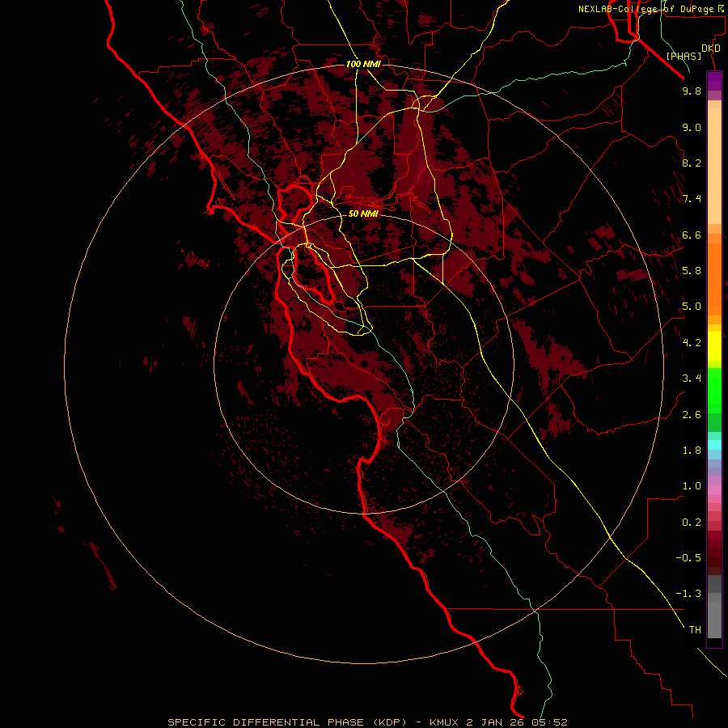Click the 100 NMI range ring label
Image resolution: width=728 pixels, height=728 pixels.
tap(363, 64)
